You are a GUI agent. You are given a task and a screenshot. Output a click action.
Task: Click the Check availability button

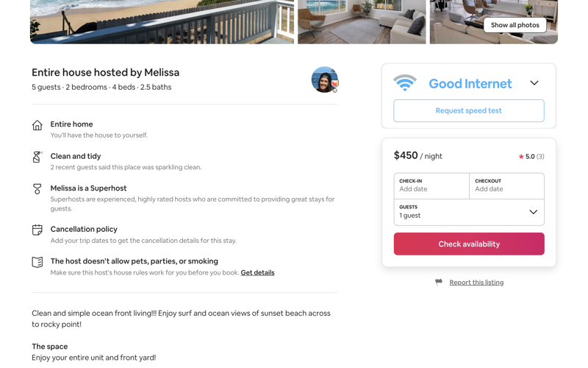(469, 244)
